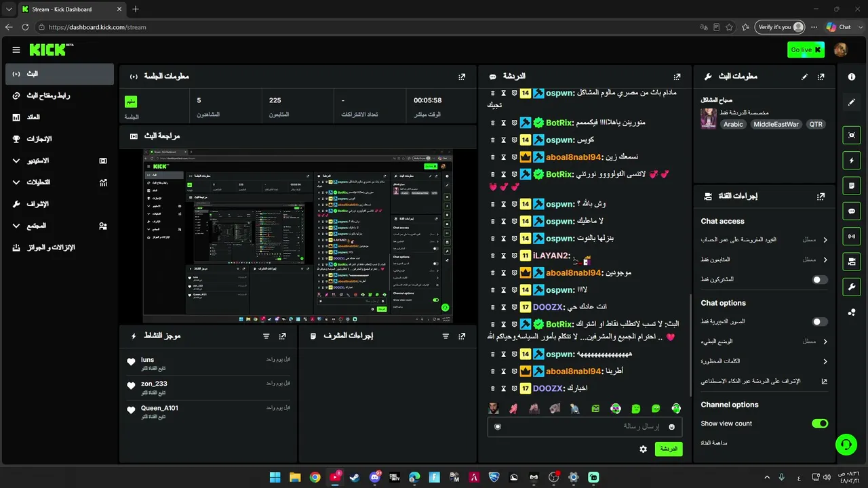Viewport: 868px width, 488px height.
Task: Open الإنزالات و الجوائز in the sidebar
Action: pyautogui.click(x=60, y=247)
